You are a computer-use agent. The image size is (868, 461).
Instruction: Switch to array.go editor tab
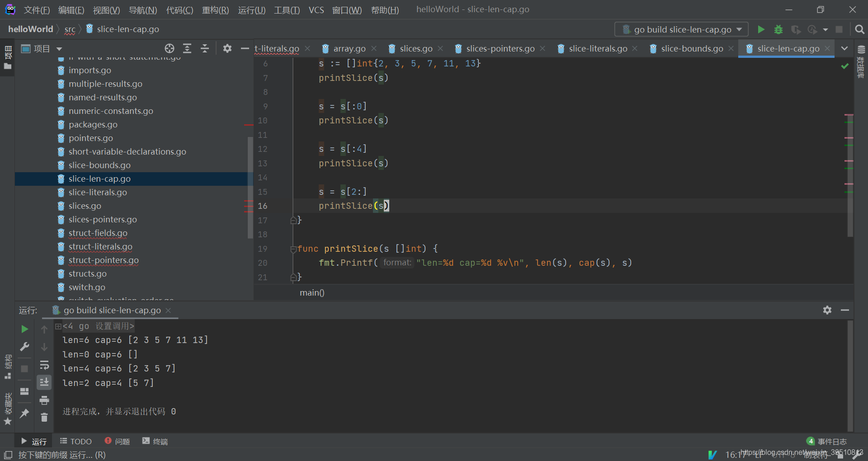[349, 48]
